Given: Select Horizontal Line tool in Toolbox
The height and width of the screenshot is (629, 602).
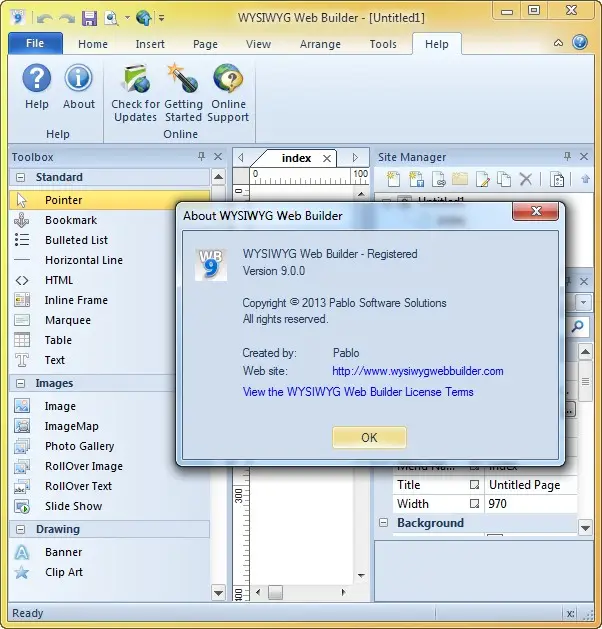Looking at the screenshot, I should click(84, 260).
